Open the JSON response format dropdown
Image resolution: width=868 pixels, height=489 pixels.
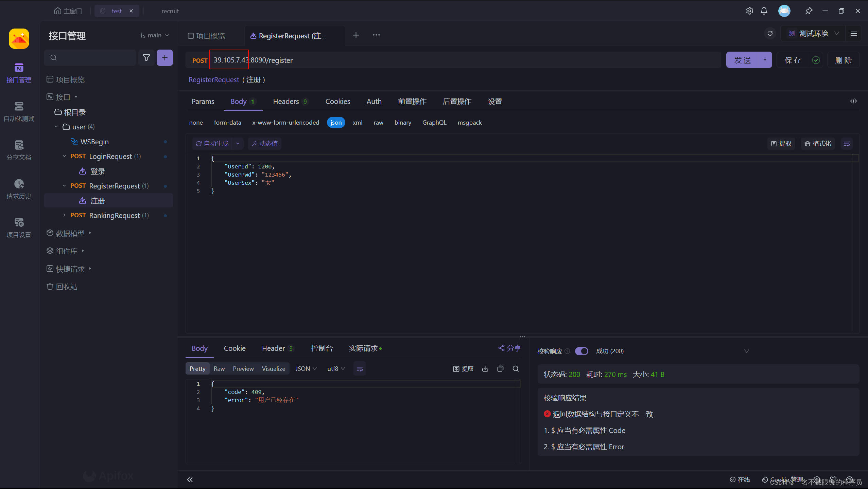(306, 369)
